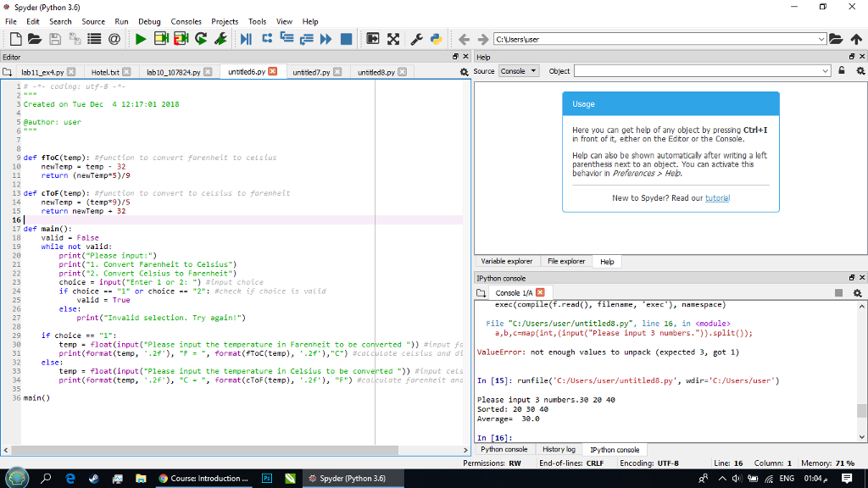868x488 pixels.
Task: Open Windows Start button
Action: pyautogui.click(x=17, y=478)
